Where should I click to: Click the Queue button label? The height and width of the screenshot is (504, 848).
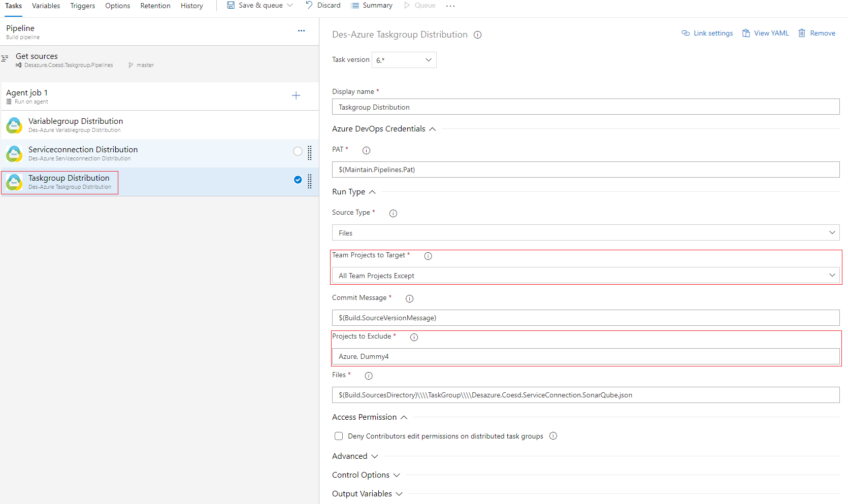click(425, 5)
